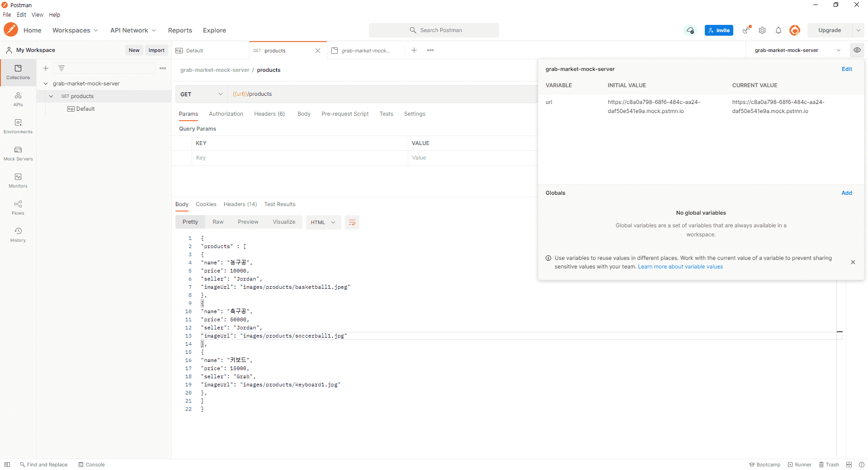
Task: Open the Flows sidebar panel
Action: click(x=18, y=208)
